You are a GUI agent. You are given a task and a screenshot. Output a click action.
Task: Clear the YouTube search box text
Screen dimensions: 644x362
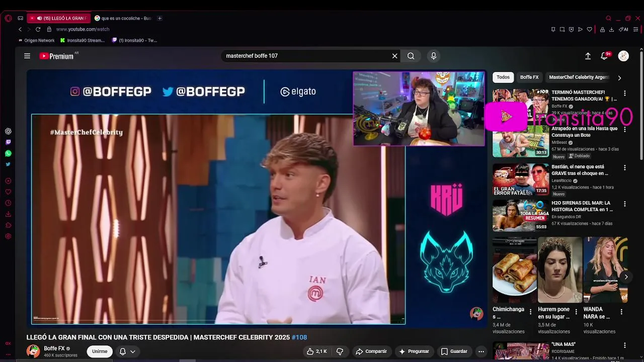pos(394,56)
